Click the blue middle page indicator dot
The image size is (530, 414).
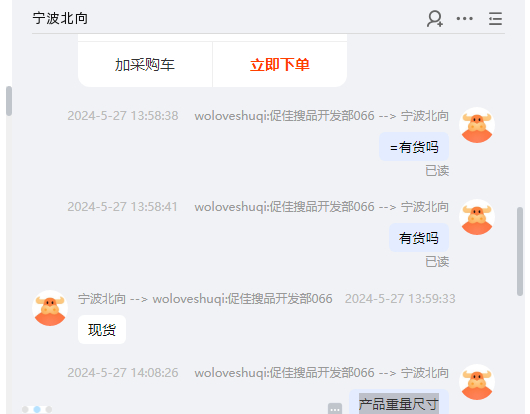(x=37, y=409)
